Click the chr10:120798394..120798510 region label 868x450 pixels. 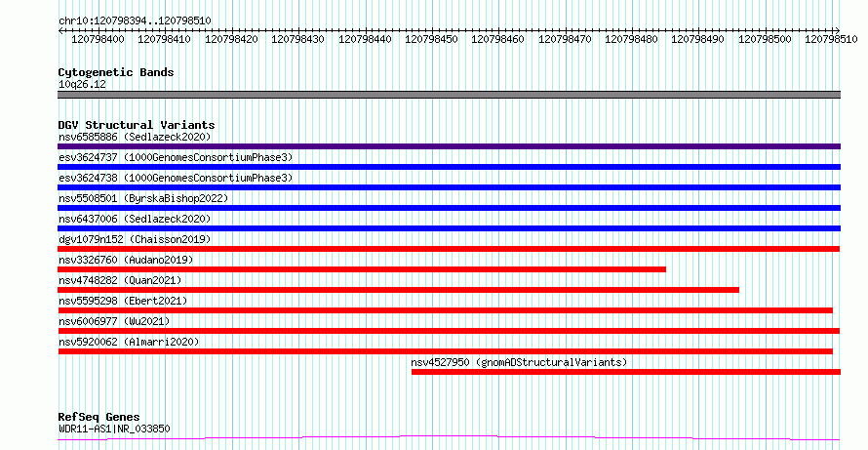[x=135, y=21]
